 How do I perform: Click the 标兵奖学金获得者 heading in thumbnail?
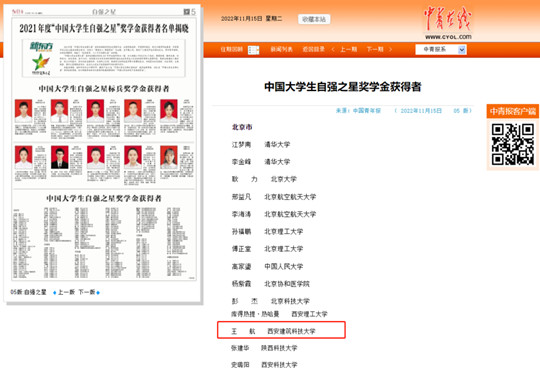(104, 89)
